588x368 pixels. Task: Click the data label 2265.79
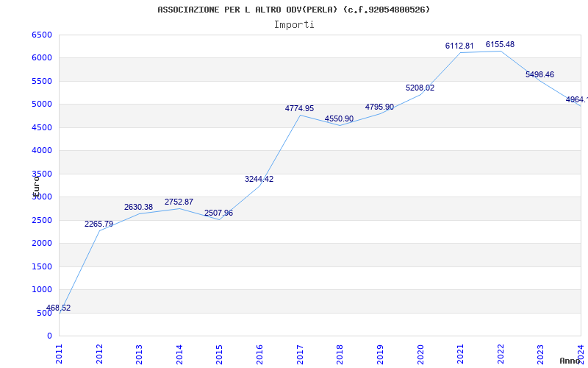click(98, 224)
